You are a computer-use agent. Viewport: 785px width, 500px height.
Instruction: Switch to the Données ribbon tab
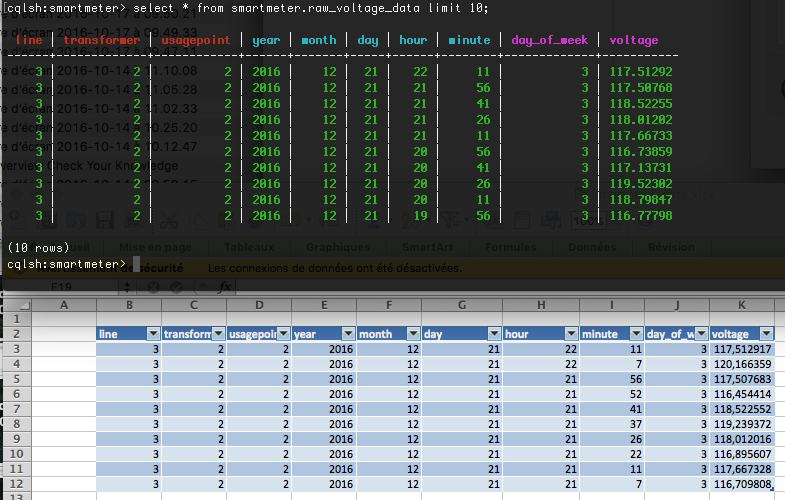592,247
